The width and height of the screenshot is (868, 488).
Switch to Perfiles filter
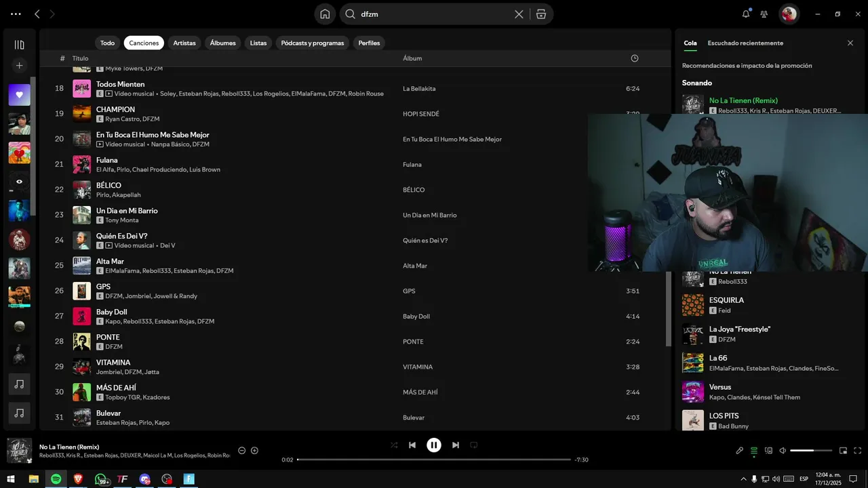pos(369,43)
